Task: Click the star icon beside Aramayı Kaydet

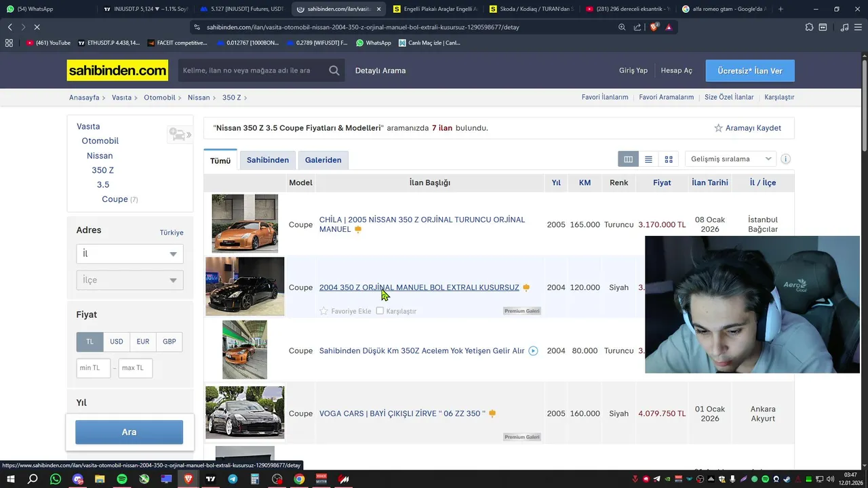Action: coord(718,128)
